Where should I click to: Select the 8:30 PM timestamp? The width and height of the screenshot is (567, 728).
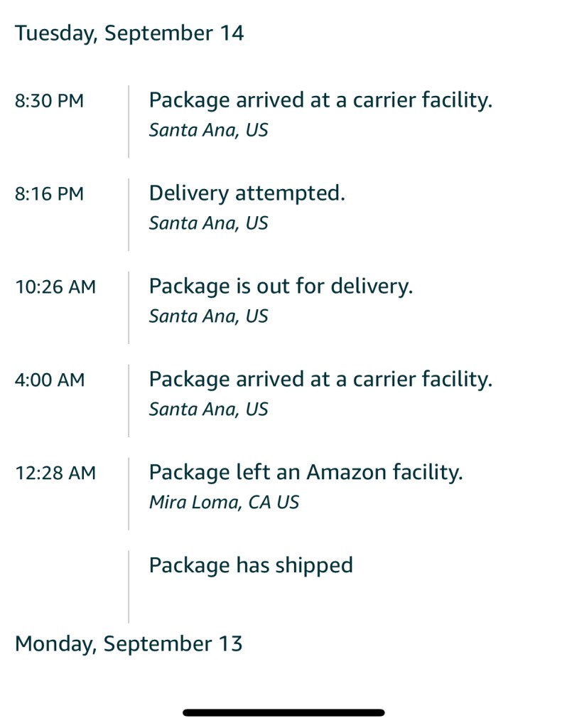49,101
